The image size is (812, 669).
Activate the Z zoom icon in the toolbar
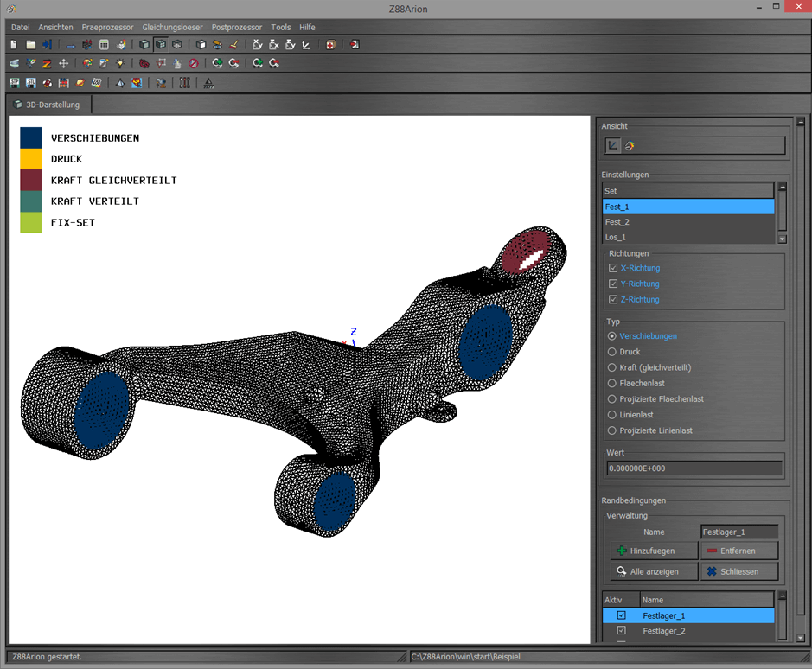pos(46,63)
